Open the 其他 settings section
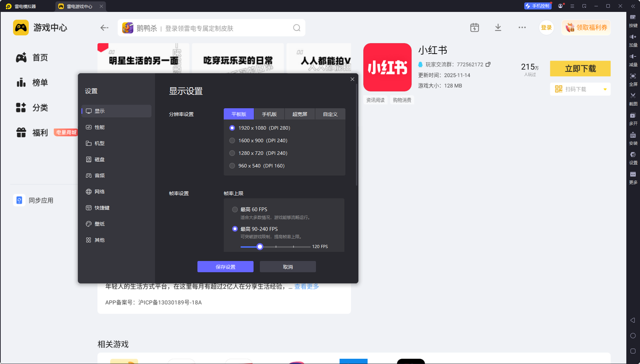 coord(116,240)
